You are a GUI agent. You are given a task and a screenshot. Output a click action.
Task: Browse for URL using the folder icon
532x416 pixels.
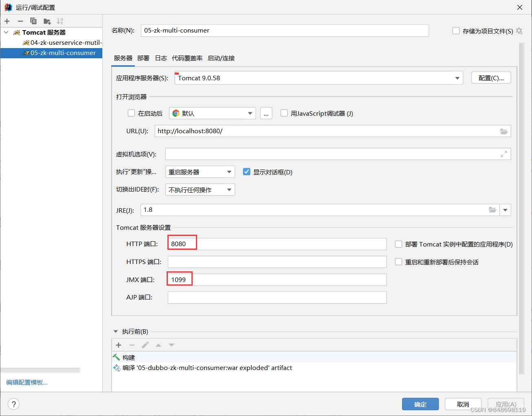[504, 131]
